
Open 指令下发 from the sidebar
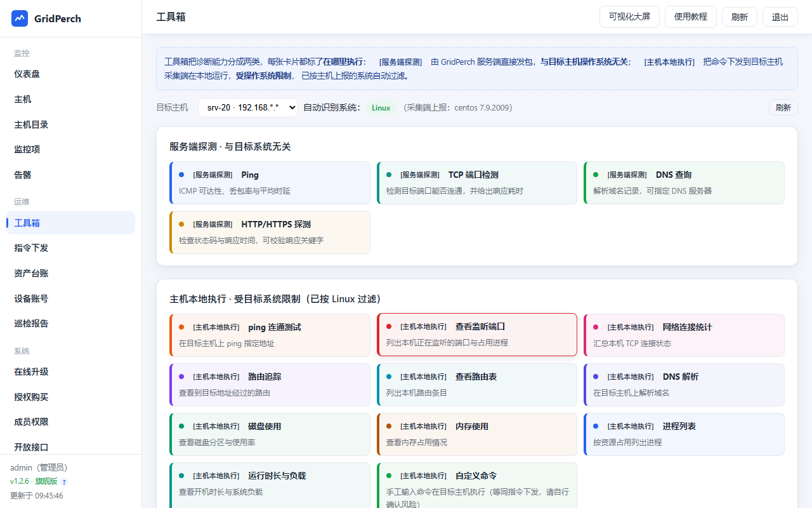(70, 248)
